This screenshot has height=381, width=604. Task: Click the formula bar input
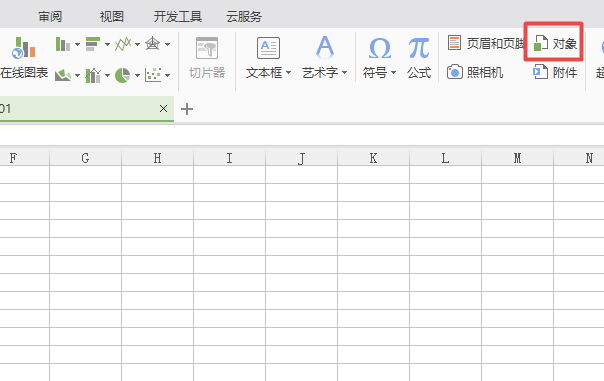pos(302,135)
